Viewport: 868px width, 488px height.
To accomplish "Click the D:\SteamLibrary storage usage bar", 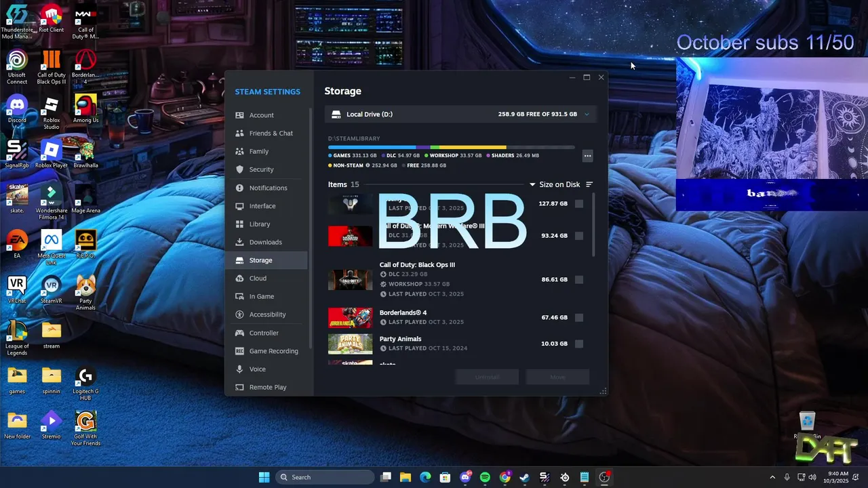I will click(451, 147).
